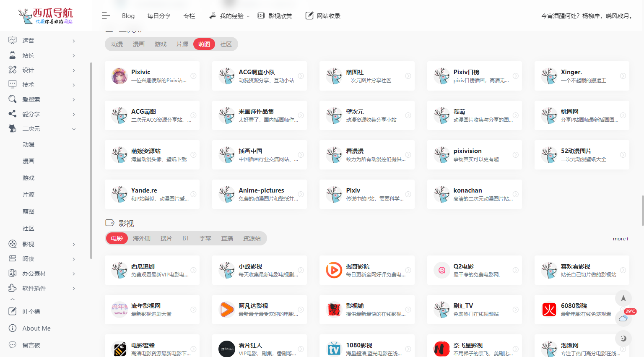Viewport: 644px width, 357px height.
Task: Open 专栏 in top navigation
Action: tap(189, 16)
